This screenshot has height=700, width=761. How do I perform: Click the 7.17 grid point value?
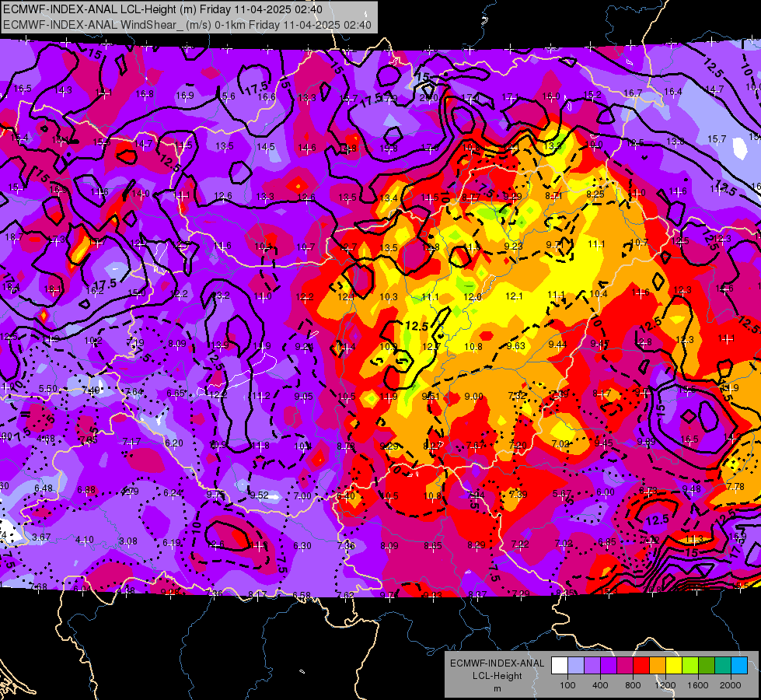pyautogui.click(x=131, y=442)
